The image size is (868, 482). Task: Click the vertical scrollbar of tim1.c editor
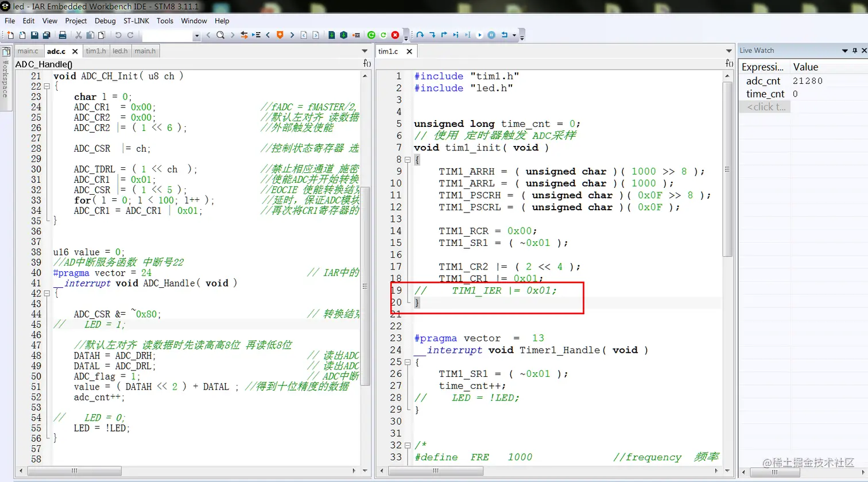[x=727, y=169]
